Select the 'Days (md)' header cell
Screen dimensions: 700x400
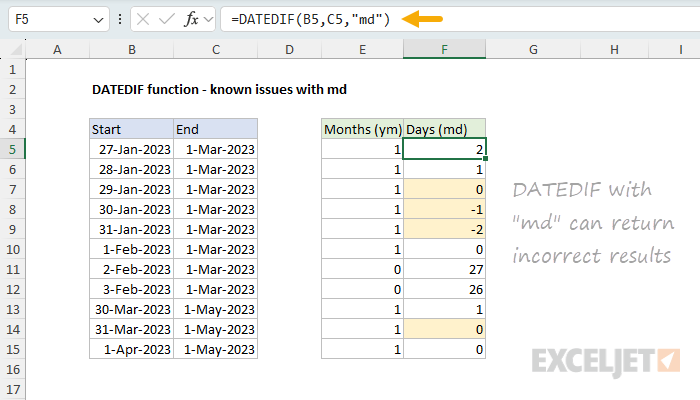click(444, 129)
